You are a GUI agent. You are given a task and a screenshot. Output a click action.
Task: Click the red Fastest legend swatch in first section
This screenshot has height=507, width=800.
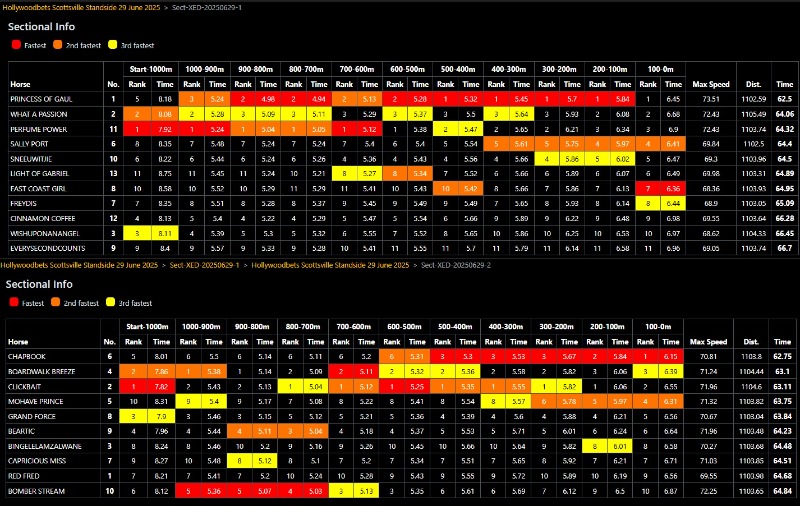(15, 45)
